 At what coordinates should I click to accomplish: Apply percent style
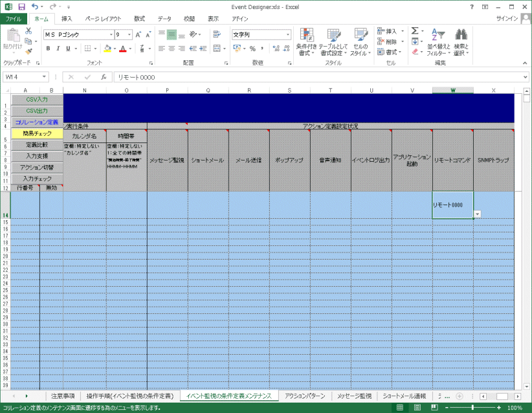pyautogui.click(x=252, y=49)
